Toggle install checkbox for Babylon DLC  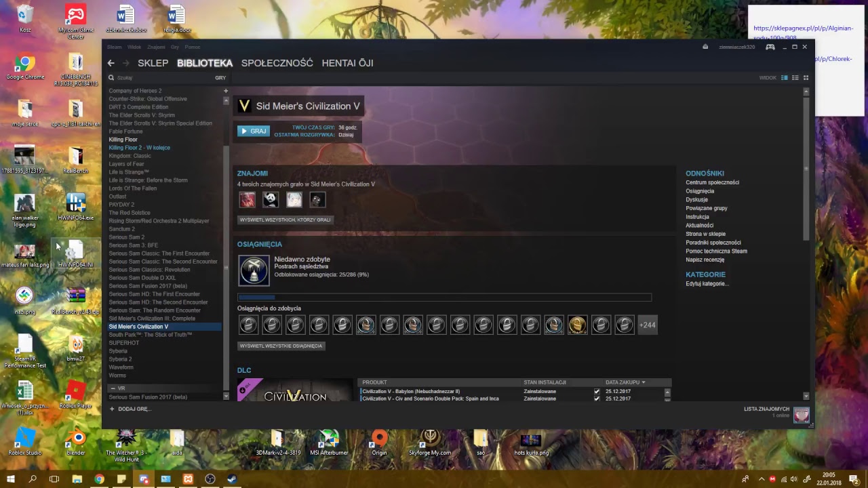[597, 392]
